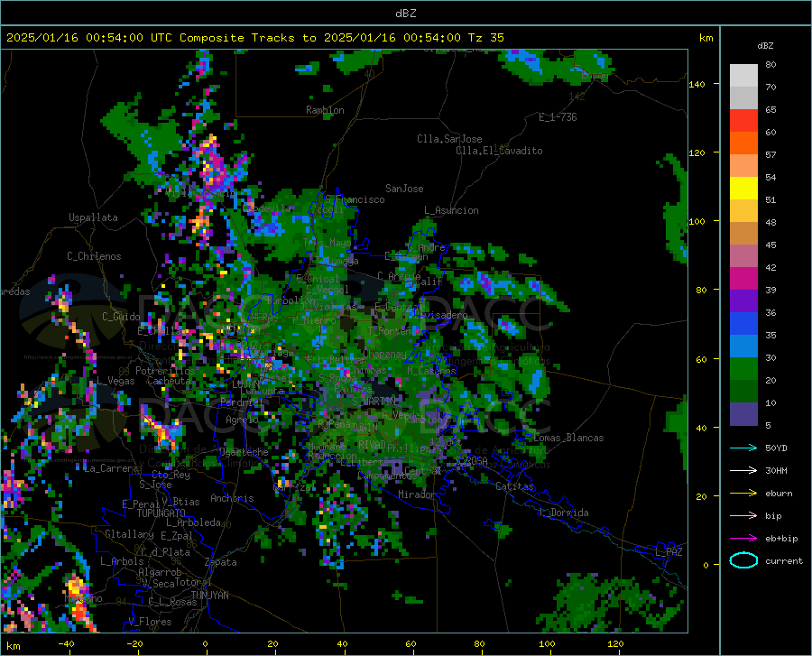
Task: Click the pink bip arrow legend icon
Action: point(743,516)
